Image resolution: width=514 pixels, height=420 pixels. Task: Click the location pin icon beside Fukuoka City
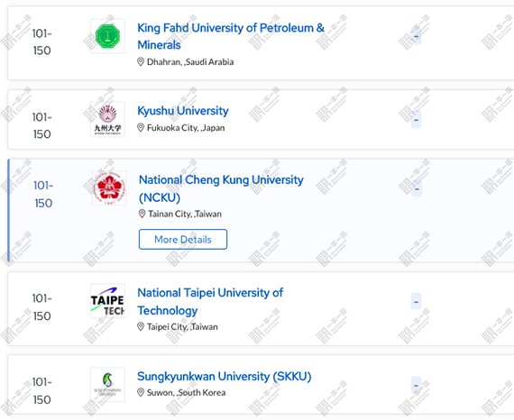[x=141, y=127]
